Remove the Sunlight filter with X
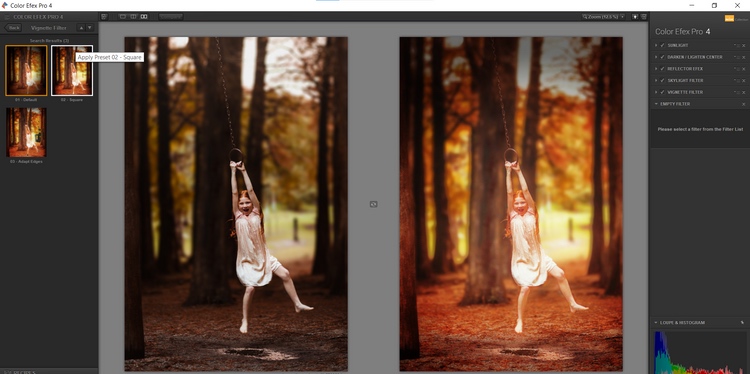 744,45
